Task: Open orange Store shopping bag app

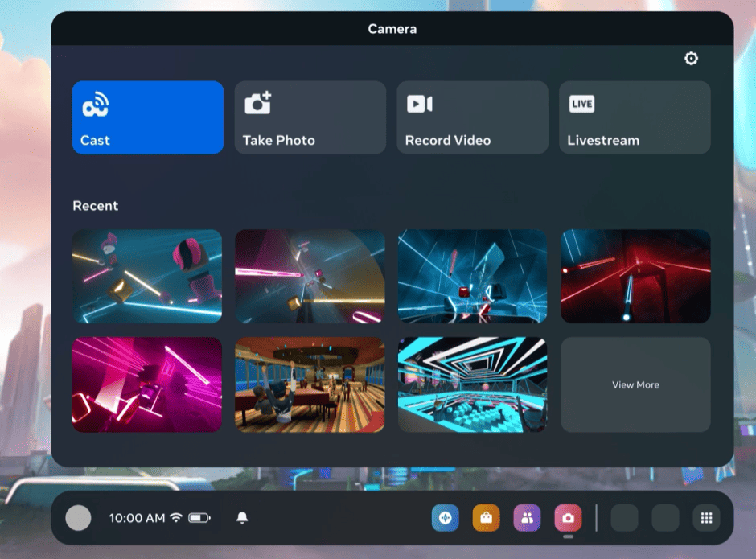Action: pyautogui.click(x=486, y=518)
